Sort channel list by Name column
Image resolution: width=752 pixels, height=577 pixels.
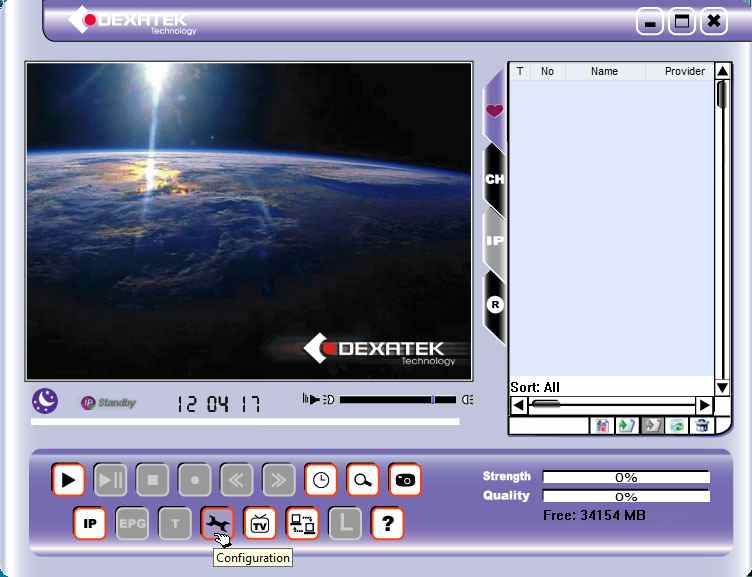605,71
